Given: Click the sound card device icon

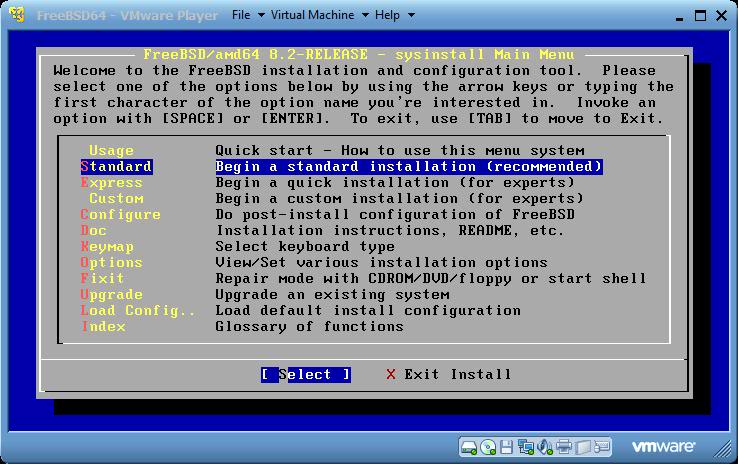Looking at the screenshot, I should [545, 447].
